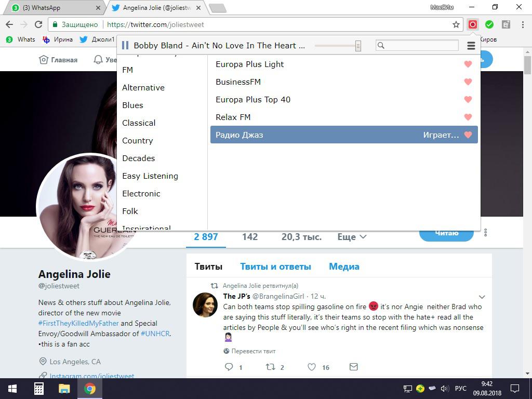Click the Читаю following button

click(446, 233)
